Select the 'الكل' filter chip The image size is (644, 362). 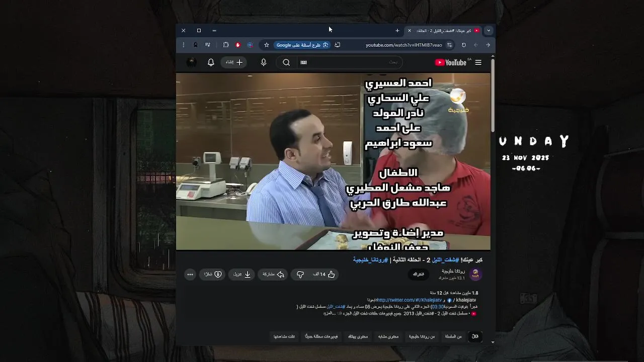pyautogui.click(x=475, y=336)
